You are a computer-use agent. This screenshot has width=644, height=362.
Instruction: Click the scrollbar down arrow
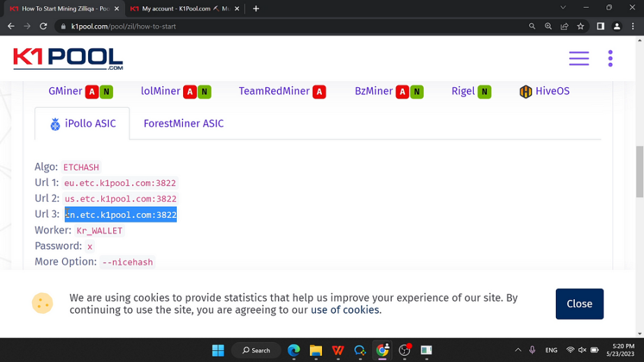(640, 333)
